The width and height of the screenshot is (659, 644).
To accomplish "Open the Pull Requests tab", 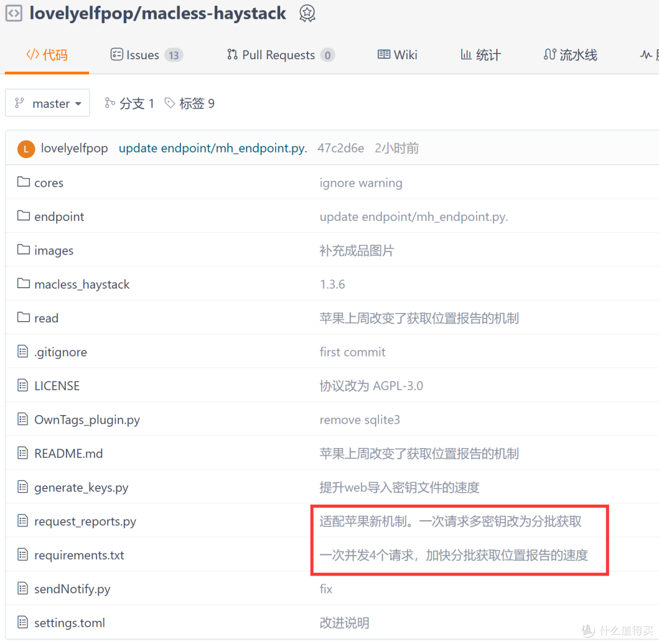I will (x=280, y=55).
